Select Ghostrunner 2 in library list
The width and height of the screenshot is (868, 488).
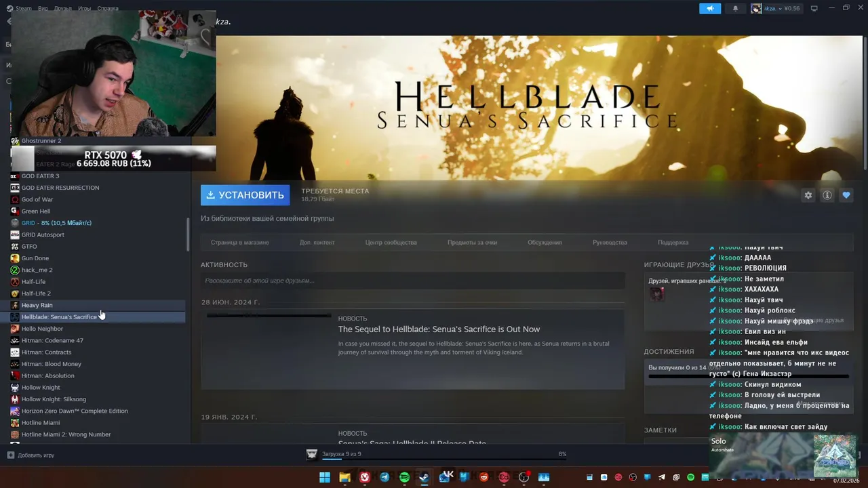(x=41, y=141)
